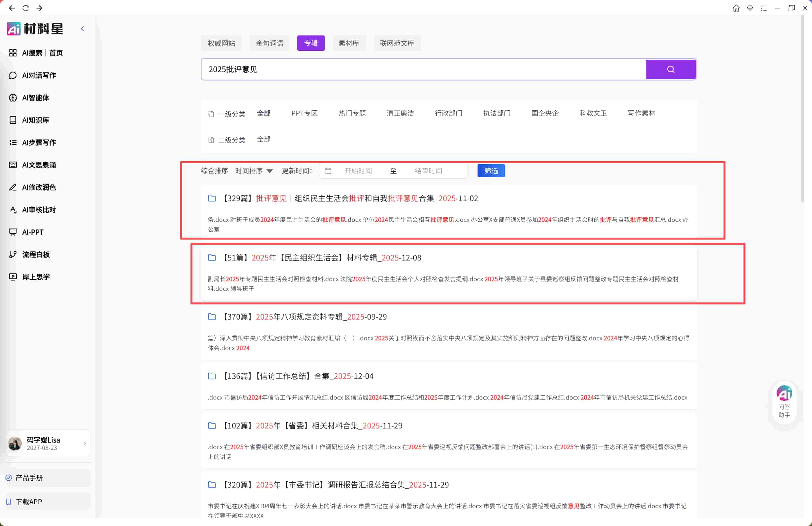Switch to the 素材库 tab
This screenshot has width=812, height=526.
coord(348,43)
